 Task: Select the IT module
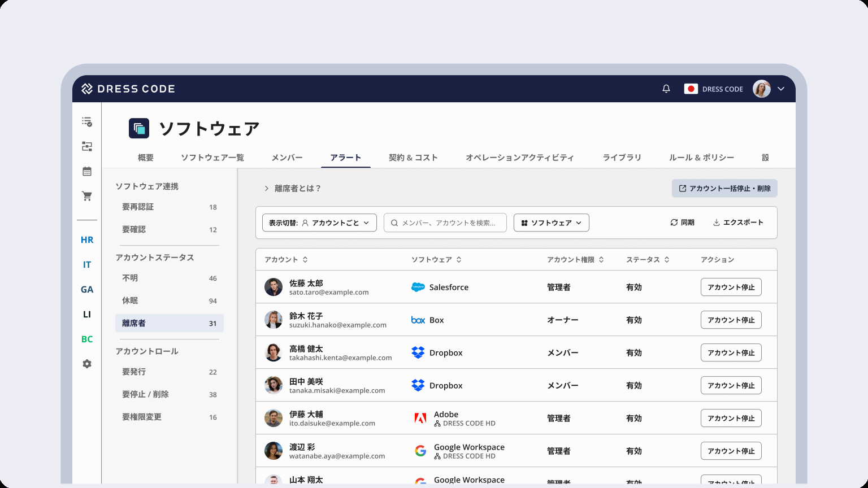point(87,264)
